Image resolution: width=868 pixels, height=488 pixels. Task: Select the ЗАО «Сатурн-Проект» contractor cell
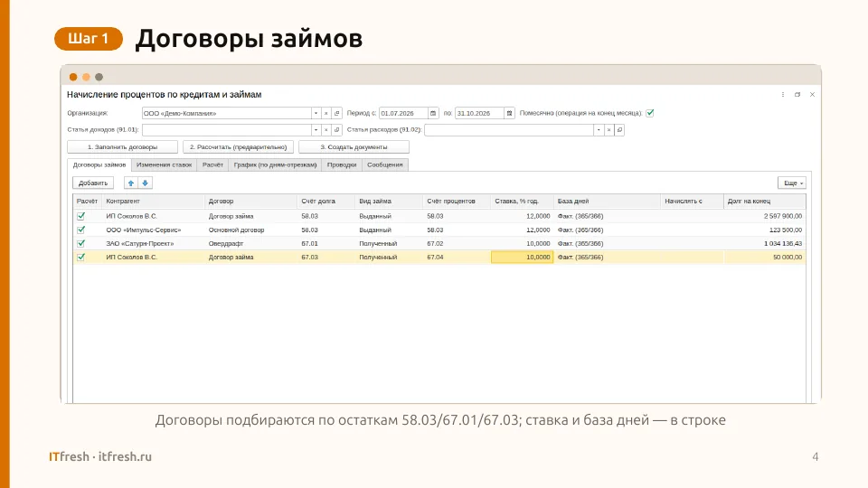[x=153, y=243]
